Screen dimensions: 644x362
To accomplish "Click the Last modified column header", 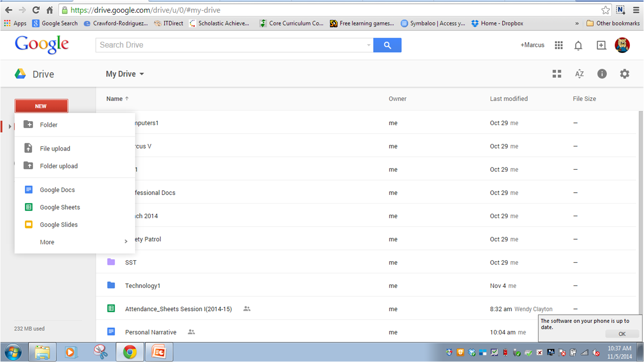I will pyautogui.click(x=509, y=99).
